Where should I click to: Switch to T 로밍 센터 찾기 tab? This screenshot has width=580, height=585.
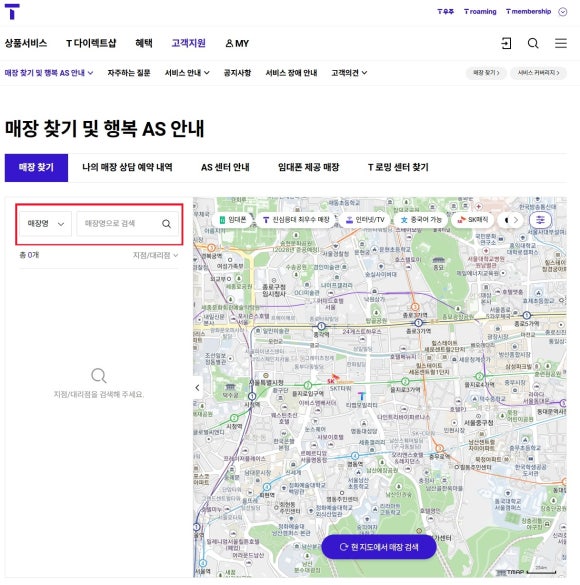pyautogui.click(x=398, y=167)
